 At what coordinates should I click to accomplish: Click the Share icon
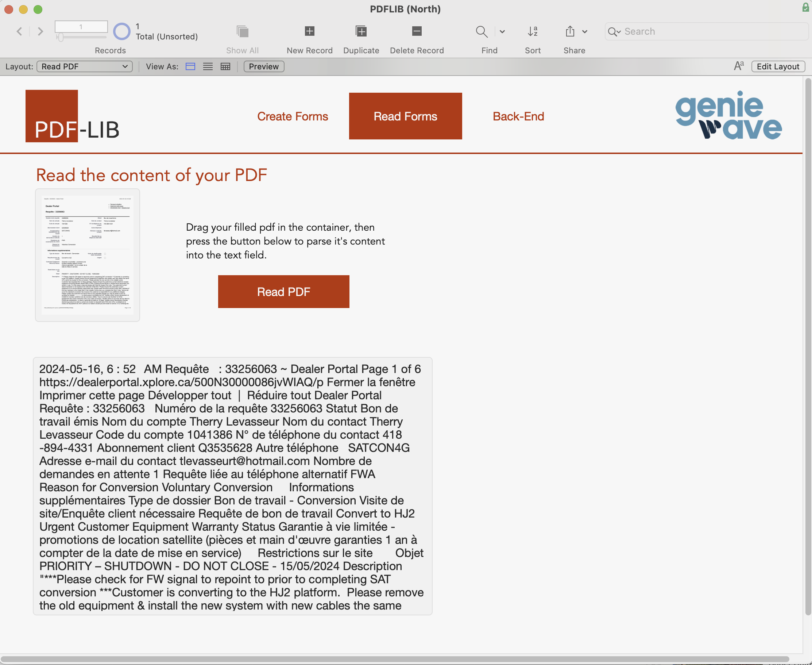[570, 31]
